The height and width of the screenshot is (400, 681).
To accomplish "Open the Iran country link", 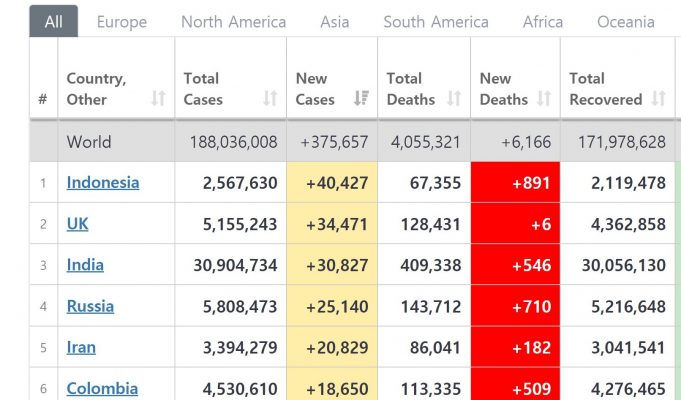I will (x=81, y=347).
